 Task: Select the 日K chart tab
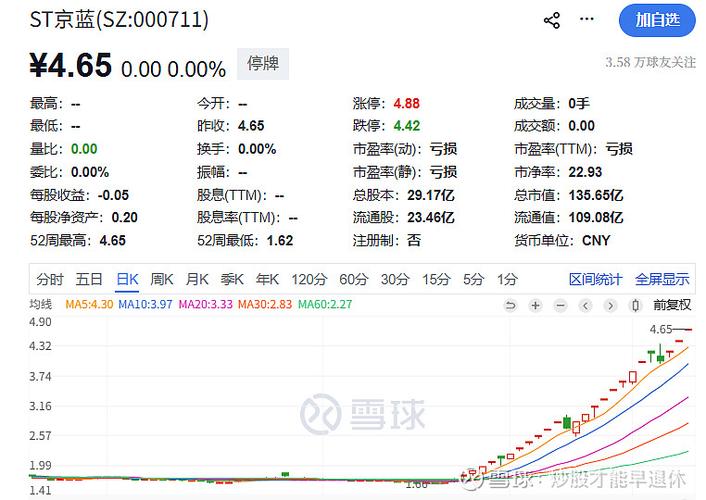click(127, 279)
